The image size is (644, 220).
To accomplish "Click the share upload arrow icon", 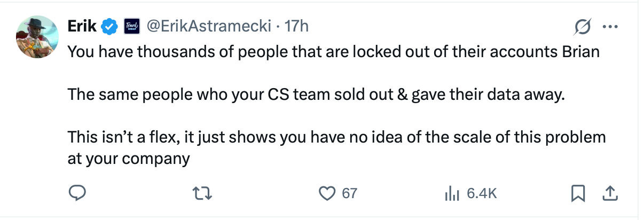I will pos(609,193).
